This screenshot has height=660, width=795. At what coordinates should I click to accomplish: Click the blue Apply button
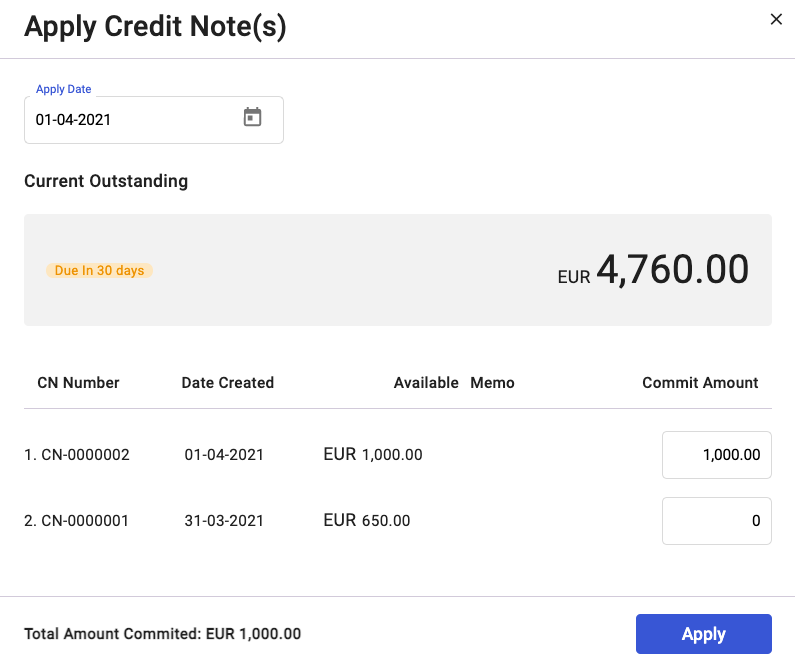pos(704,634)
